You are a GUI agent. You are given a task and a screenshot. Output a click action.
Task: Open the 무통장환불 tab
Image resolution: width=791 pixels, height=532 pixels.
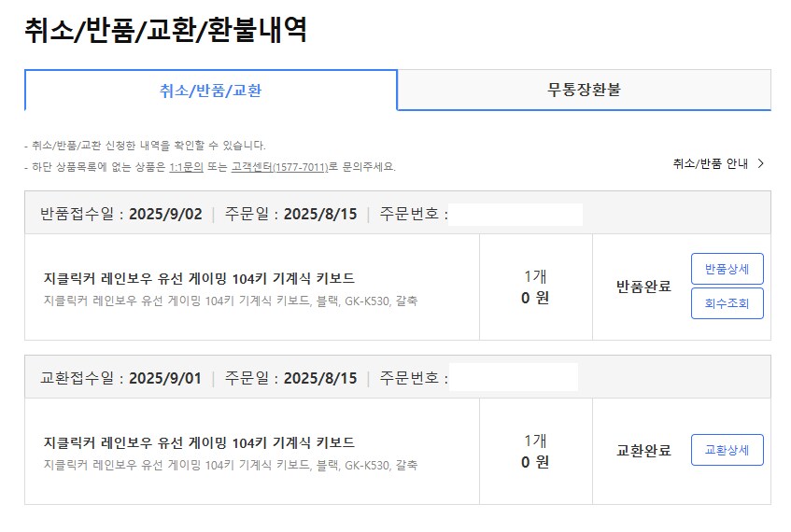pyautogui.click(x=584, y=91)
